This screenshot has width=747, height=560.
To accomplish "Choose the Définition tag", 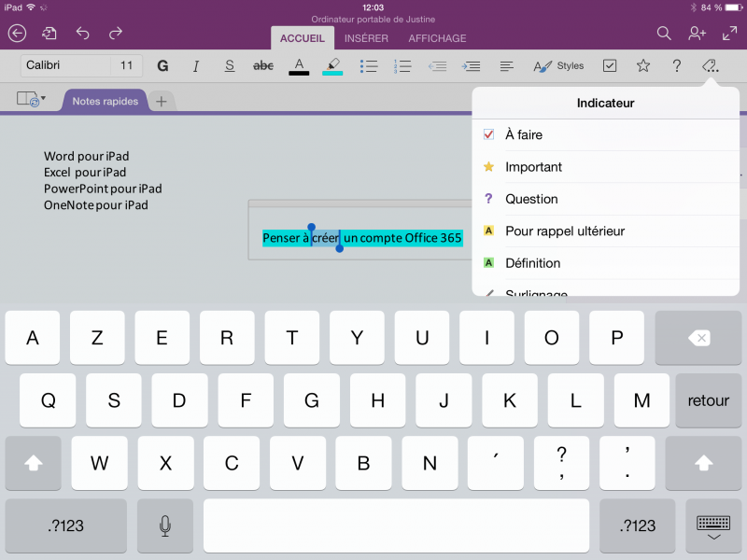I will tap(605, 263).
